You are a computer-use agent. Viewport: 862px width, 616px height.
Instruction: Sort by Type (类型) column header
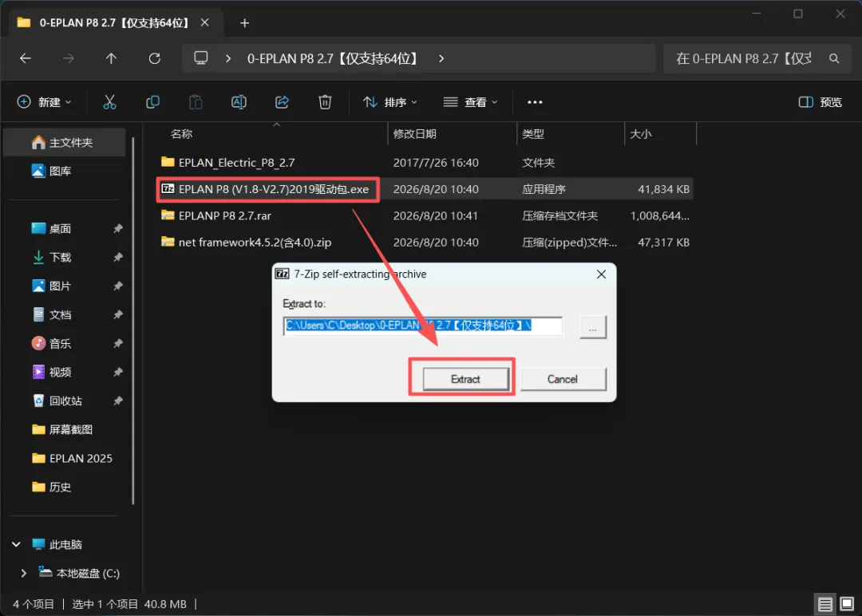click(532, 134)
